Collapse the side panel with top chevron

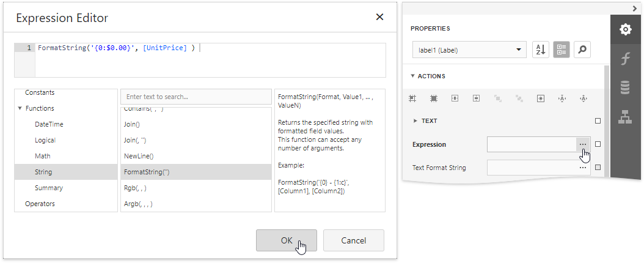tap(634, 7)
